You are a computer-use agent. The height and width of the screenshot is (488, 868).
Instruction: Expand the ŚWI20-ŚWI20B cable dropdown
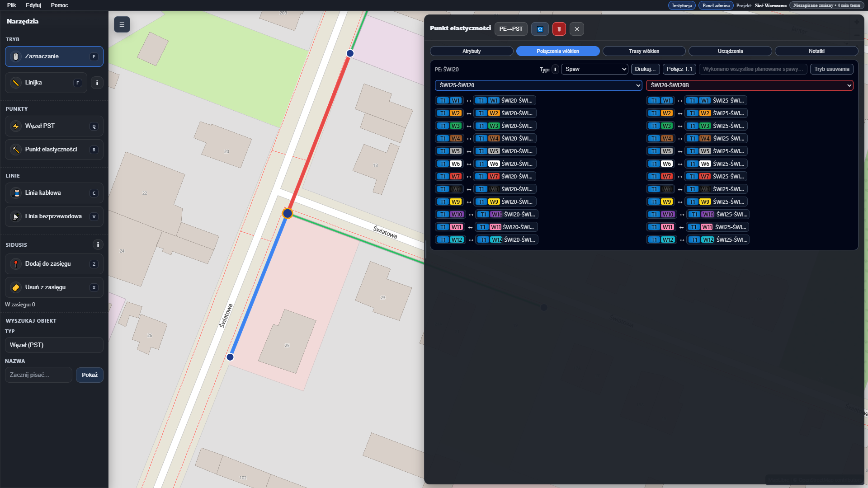coord(749,85)
